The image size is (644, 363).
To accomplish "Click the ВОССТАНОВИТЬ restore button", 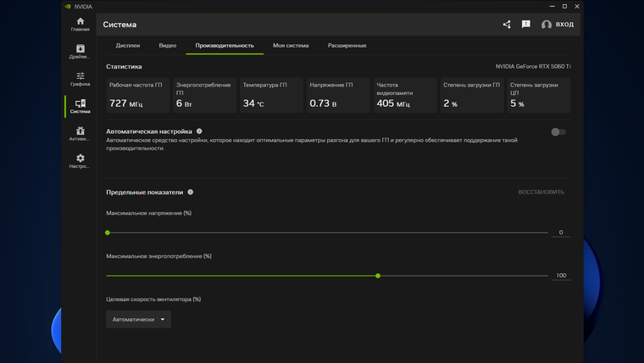I will pyautogui.click(x=541, y=192).
